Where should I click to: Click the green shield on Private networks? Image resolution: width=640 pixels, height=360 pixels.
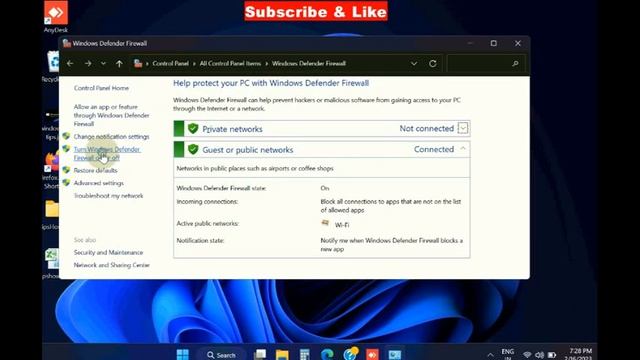(x=193, y=129)
